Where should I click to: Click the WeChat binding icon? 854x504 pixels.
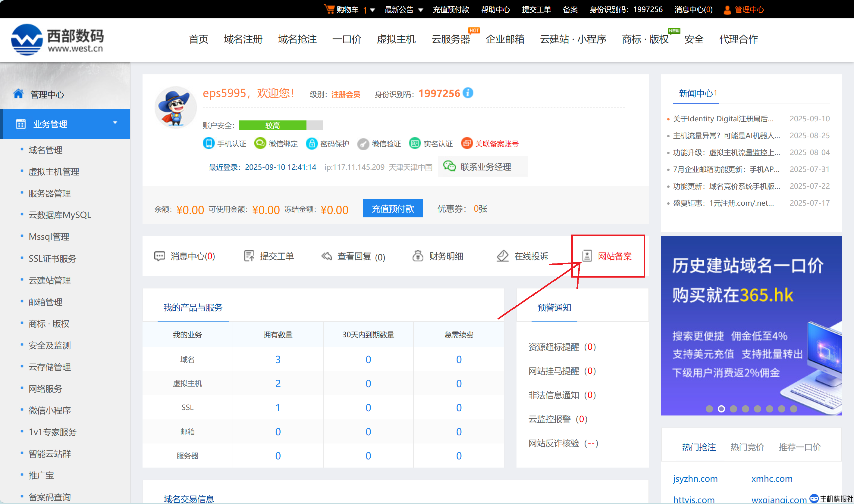click(x=260, y=143)
